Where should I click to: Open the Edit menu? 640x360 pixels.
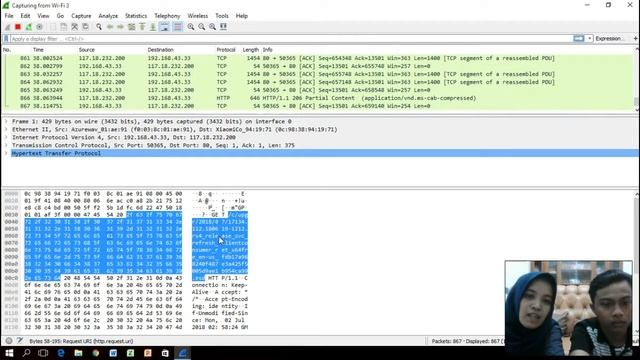pos(25,16)
